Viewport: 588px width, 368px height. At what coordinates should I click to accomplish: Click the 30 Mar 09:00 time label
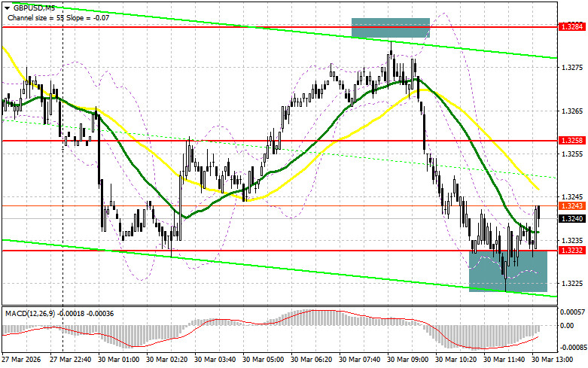pos(407,360)
